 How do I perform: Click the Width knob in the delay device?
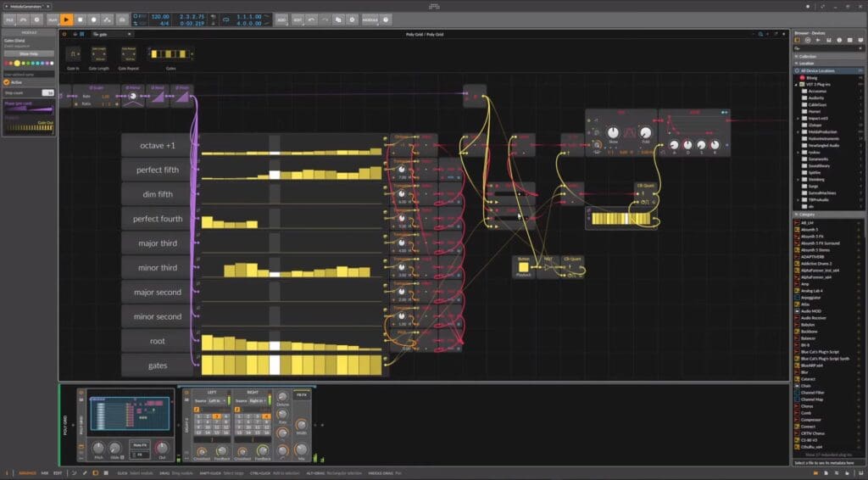pos(301,425)
